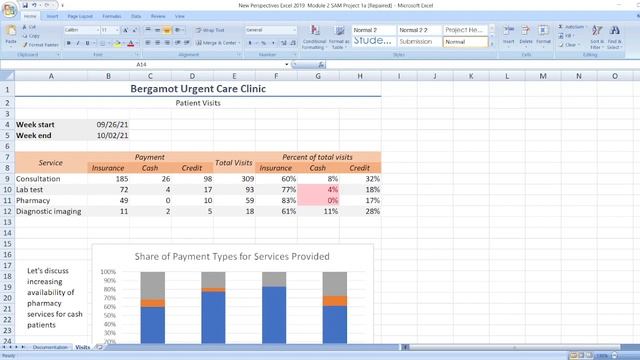
Task: Redo the last action
Action: point(47,5)
